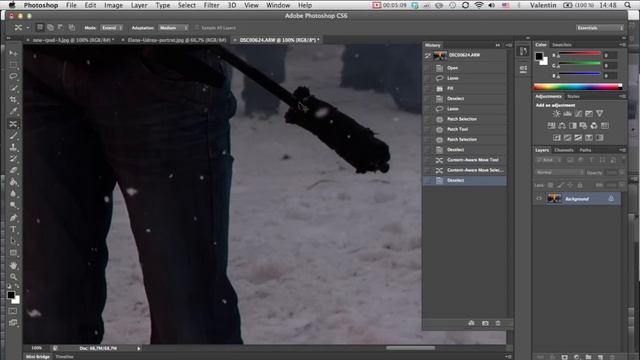The image size is (640, 360).
Task: Open the Select menu
Action: tap(187, 5)
